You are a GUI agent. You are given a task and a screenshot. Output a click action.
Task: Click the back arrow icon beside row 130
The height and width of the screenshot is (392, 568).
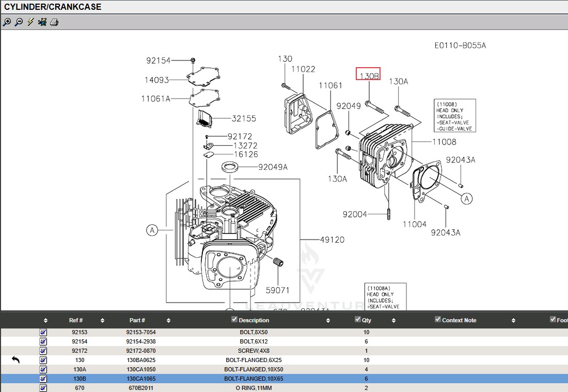pos(16,360)
